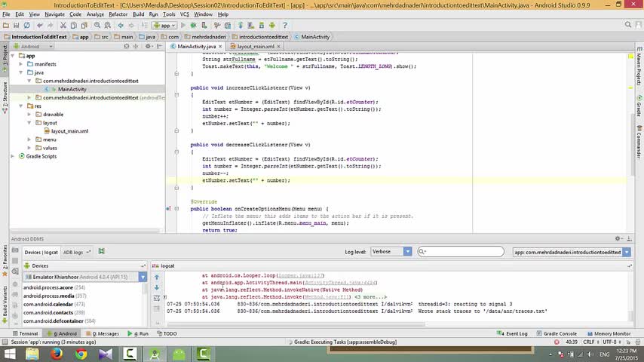Click the Help question mark icon
Image resolution: width=644 pixels, height=362 pixels.
[285, 26]
